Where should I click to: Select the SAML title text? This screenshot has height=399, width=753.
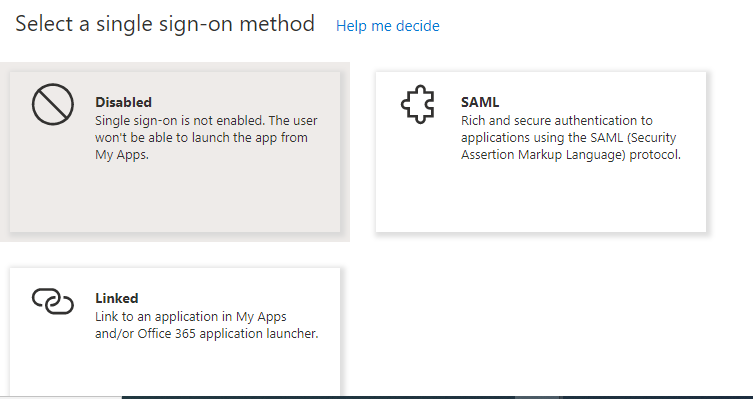[x=480, y=102]
